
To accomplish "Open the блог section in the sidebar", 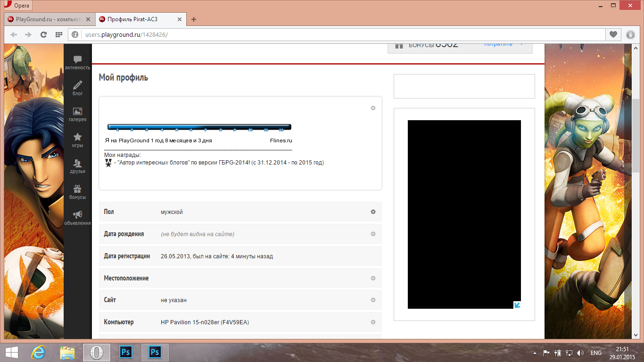I will 77,88.
